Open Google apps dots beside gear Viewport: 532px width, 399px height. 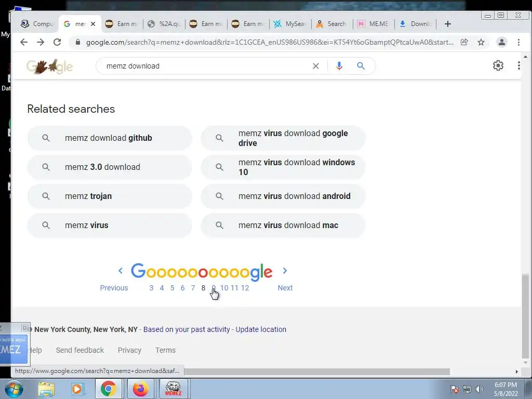tap(519, 65)
